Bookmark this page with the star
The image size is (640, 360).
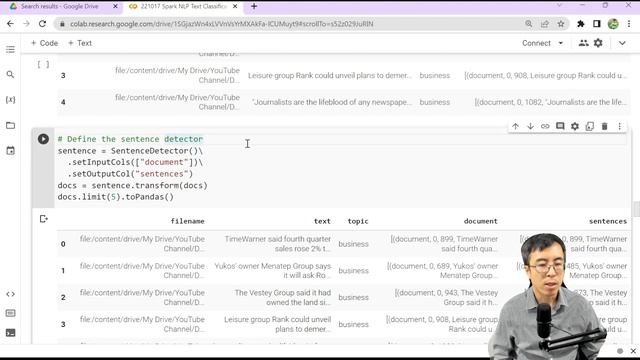(x=561, y=24)
